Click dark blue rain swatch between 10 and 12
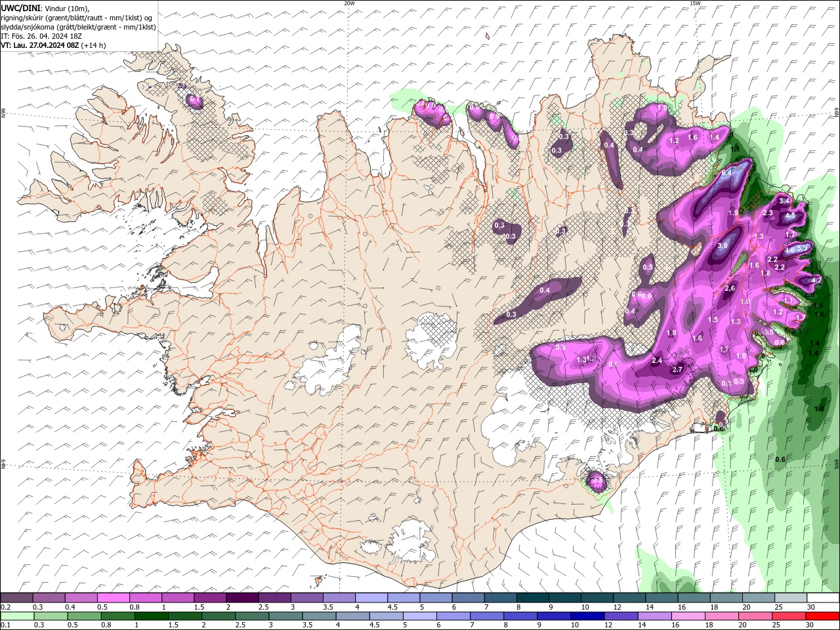The image size is (840, 630). click(x=587, y=616)
